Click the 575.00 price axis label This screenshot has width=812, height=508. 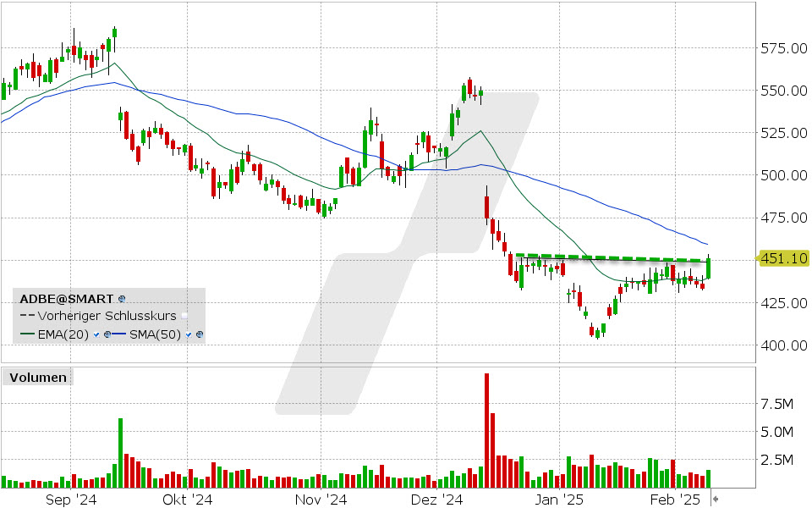tap(783, 49)
